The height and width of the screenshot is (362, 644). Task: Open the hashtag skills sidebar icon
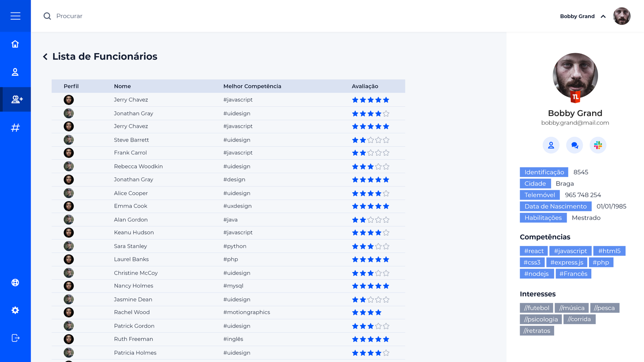pyautogui.click(x=15, y=128)
